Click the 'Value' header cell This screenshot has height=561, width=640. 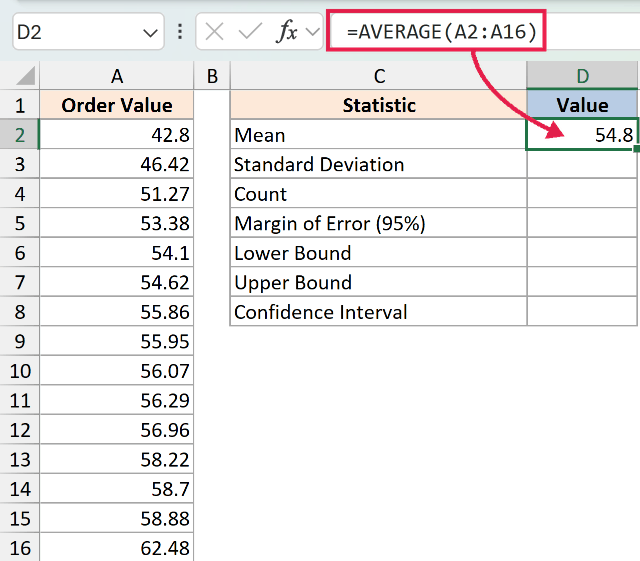click(x=582, y=105)
